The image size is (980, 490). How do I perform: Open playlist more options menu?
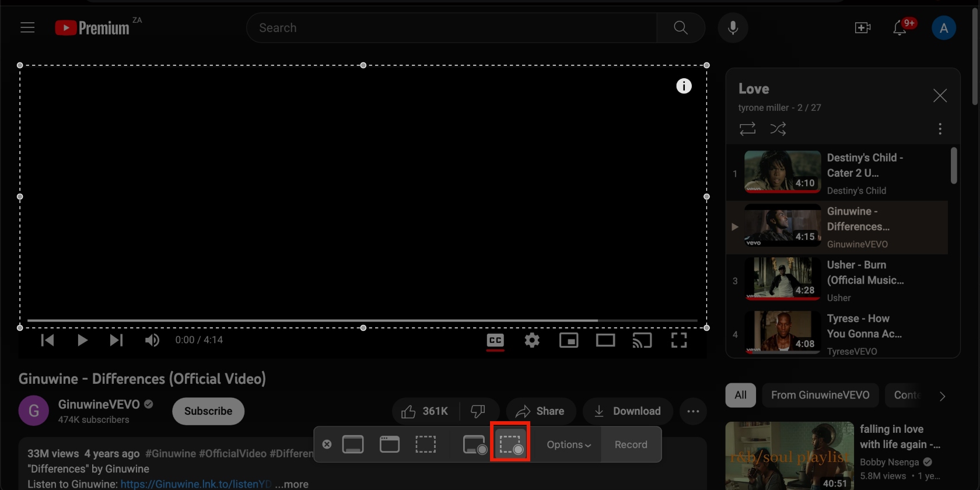[940, 129]
